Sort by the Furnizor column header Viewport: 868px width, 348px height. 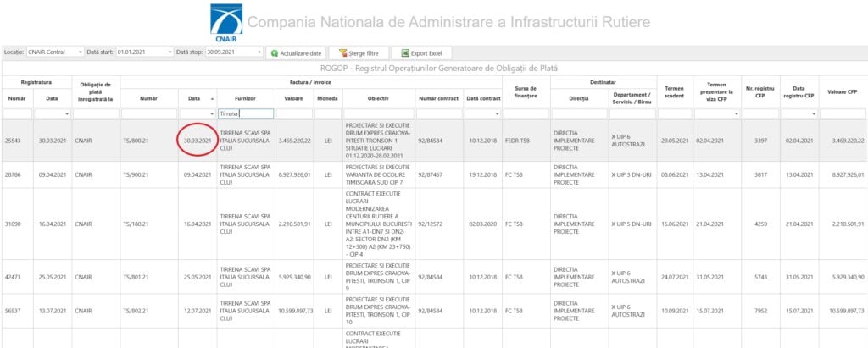coord(245,98)
